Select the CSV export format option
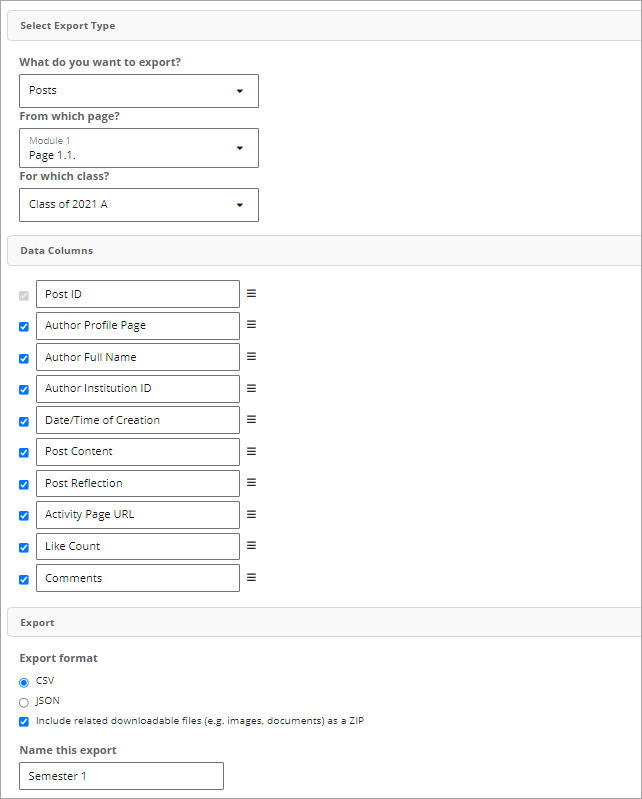 click(24, 682)
